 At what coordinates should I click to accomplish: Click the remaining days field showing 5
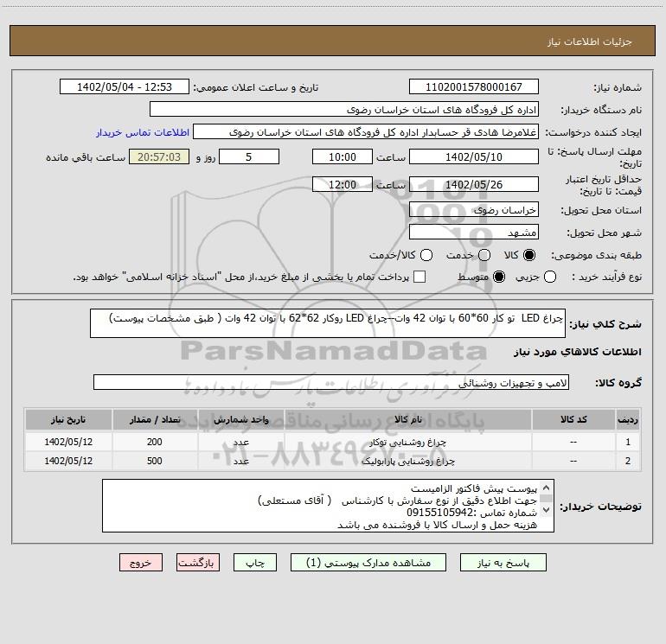tap(249, 156)
